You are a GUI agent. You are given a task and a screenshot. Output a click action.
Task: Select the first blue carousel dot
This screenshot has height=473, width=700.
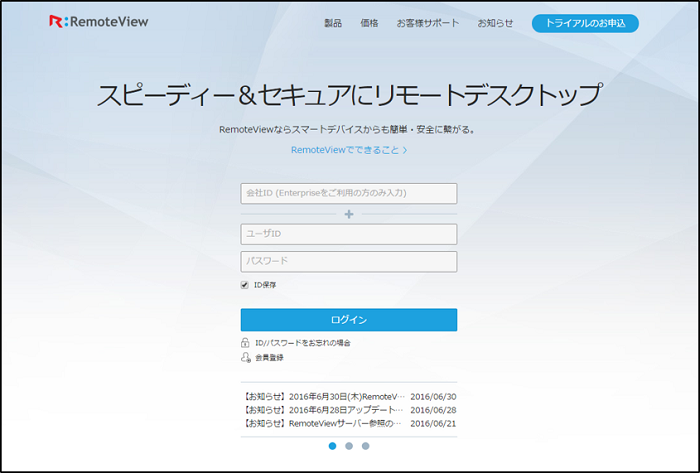(x=332, y=446)
